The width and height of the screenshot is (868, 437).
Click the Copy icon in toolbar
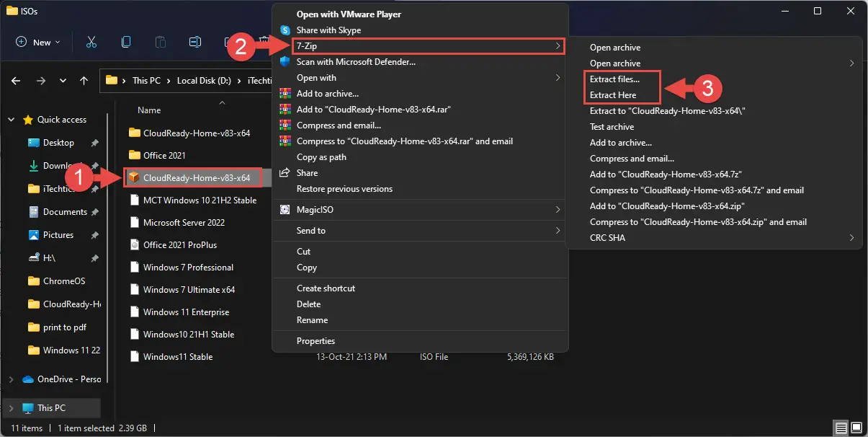click(126, 42)
